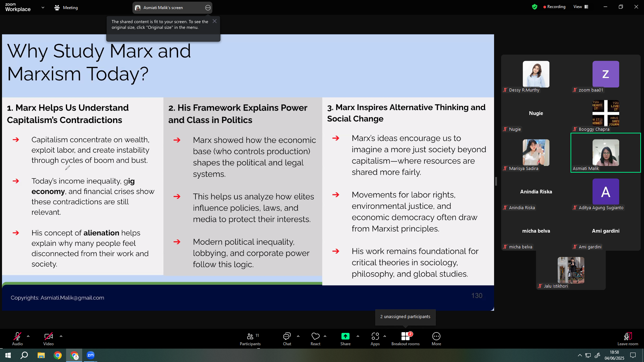Open the Zoom taskbar icon
Screen dimensions: 644x362
pos(91,355)
